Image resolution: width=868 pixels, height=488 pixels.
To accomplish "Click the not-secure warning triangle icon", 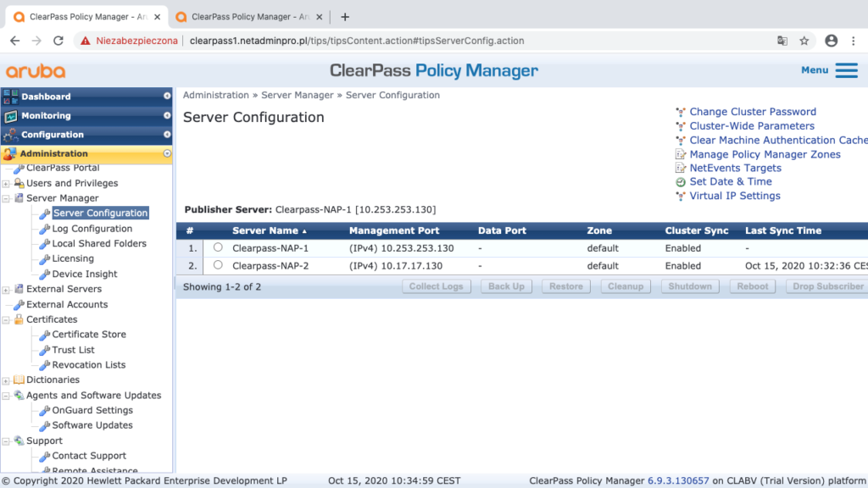I will click(x=86, y=41).
